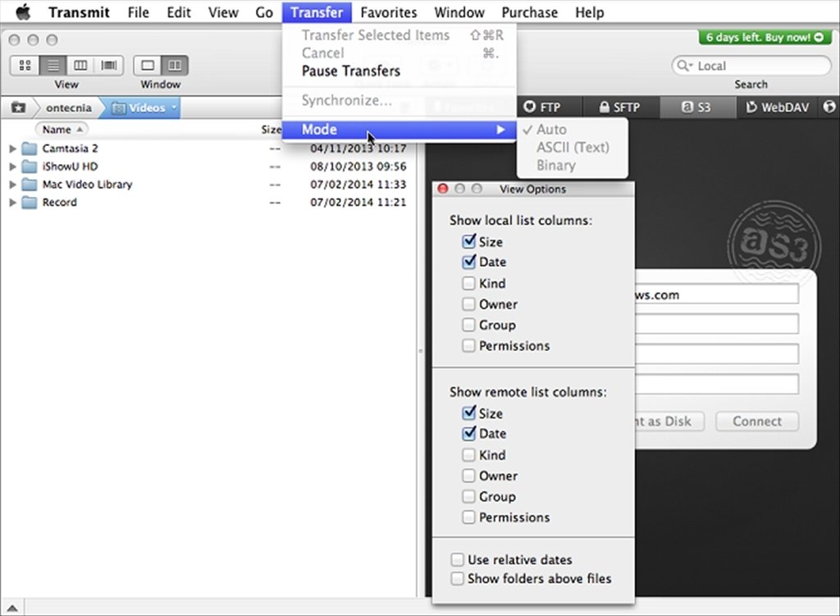The height and width of the screenshot is (616, 840).
Task: Switch to the S3 tab
Action: [x=697, y=107]
